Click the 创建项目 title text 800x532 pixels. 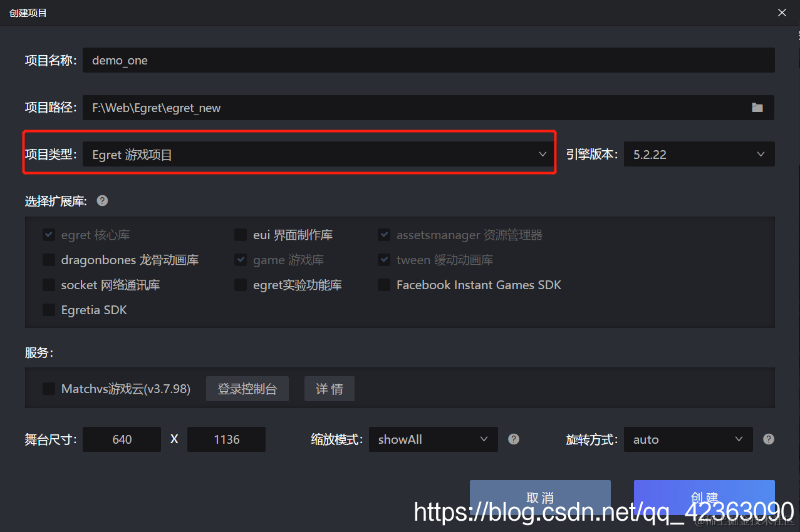28,13
